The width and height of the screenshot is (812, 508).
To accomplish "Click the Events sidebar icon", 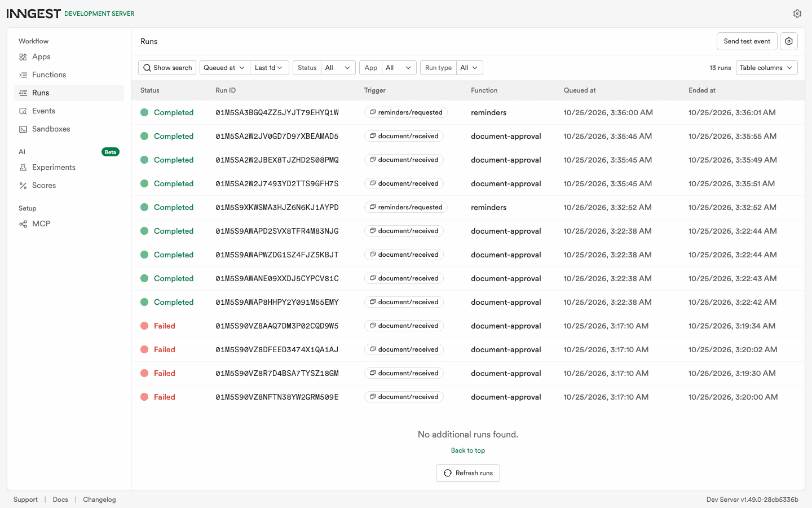I will coord(23,111).
